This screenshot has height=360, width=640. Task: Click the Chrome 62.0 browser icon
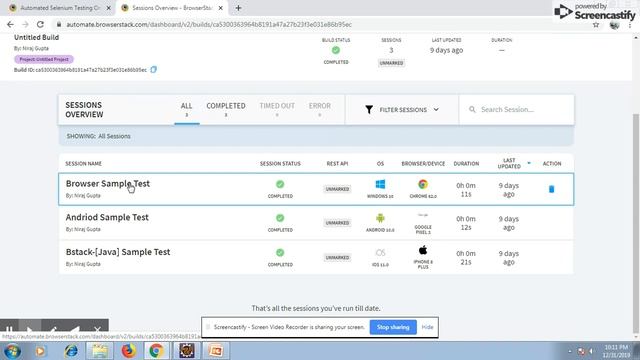[423, 184]
